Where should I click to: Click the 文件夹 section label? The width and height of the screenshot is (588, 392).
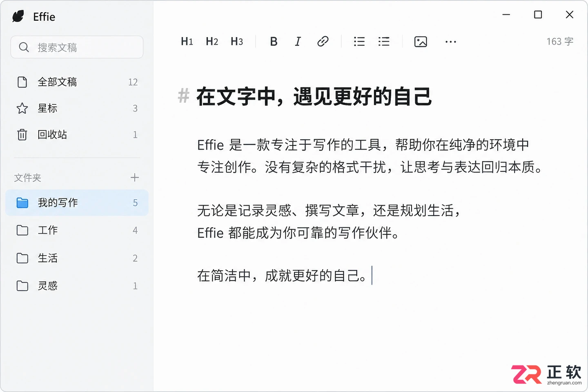click(x=28, y=178)
